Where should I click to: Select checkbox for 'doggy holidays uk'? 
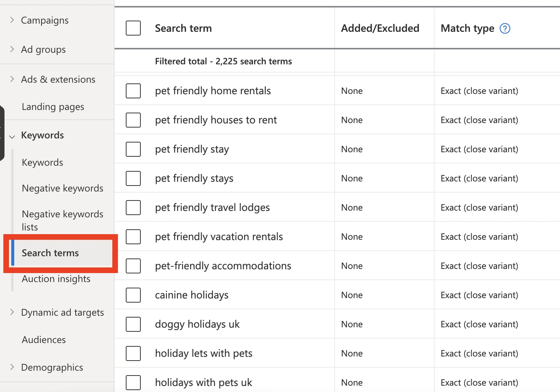point(133,324)
